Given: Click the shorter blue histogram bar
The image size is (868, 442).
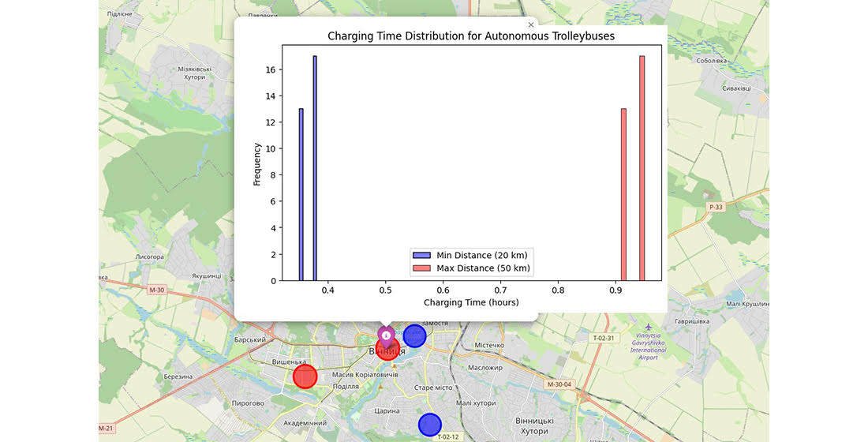Looking at the screenshot, I should 301,194.
